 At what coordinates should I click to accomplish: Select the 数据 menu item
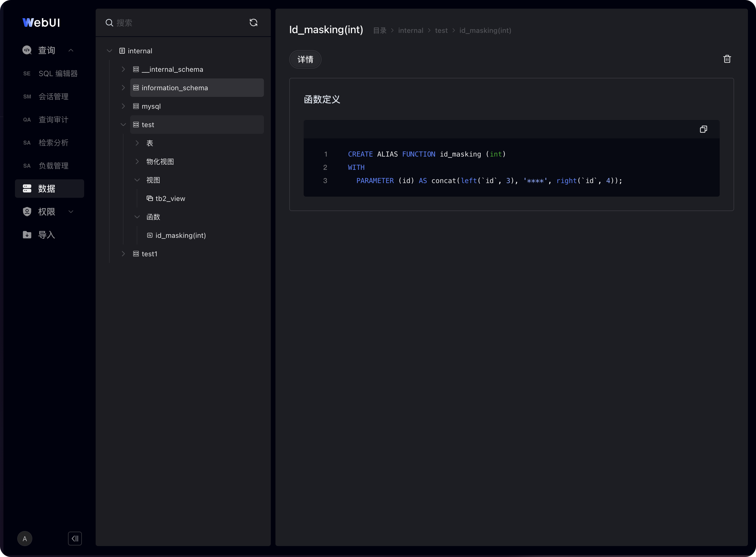click(x=50, y=189)
